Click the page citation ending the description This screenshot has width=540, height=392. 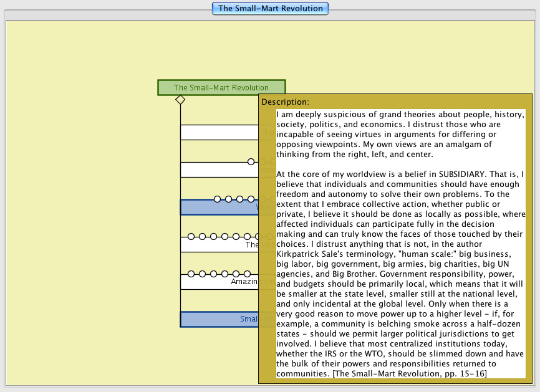click(x=410, y=373)
